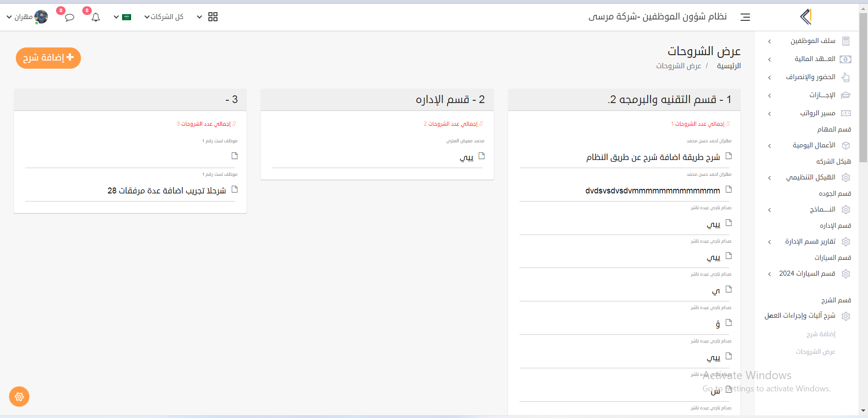Click document icon beside شرح طريقة اضافة شرح
The image size is (868, 418).
[728, 156]
